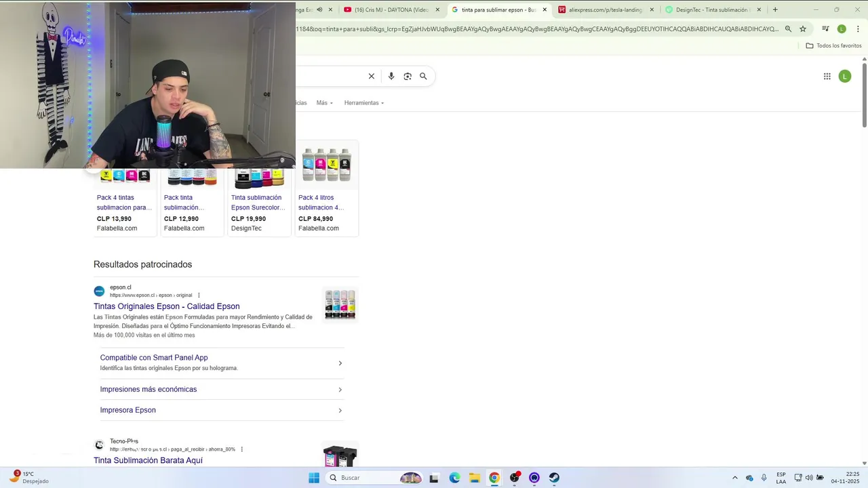Click the microphone tray icon

click(764, 478)
